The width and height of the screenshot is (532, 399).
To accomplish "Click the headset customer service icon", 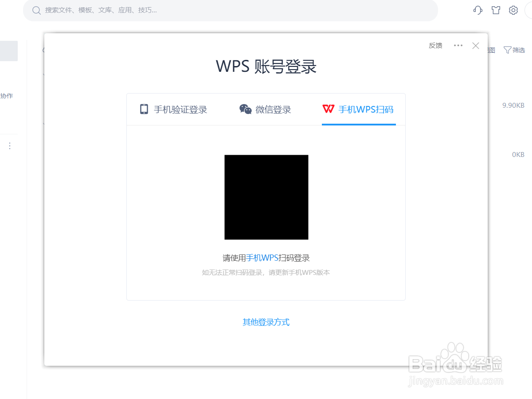I will pos(477,10).
